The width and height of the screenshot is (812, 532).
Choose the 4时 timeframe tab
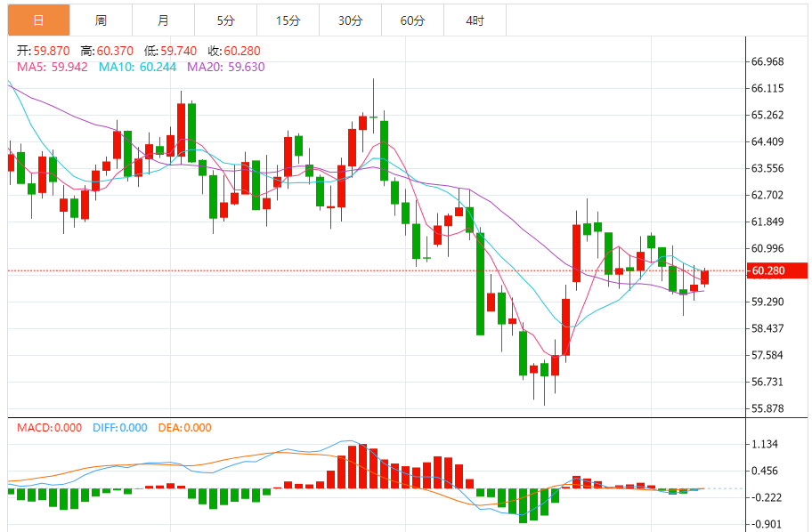[475, 20]
